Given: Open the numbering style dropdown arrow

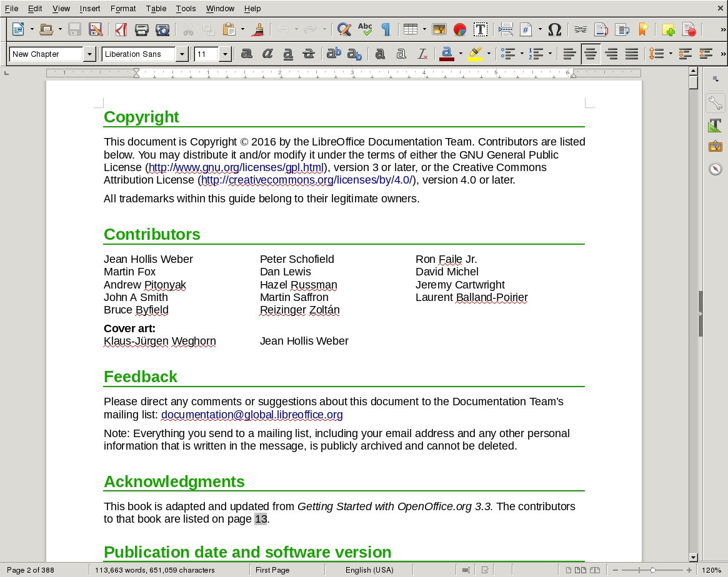Looking at the screenshot, I should 550,54.
